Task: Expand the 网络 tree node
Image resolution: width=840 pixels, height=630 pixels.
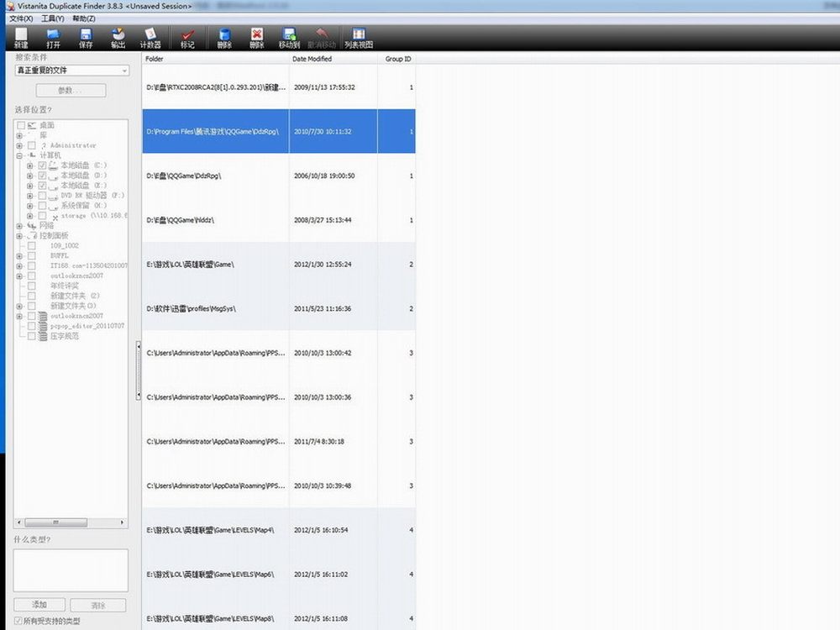Action: (x=18, y=226)
